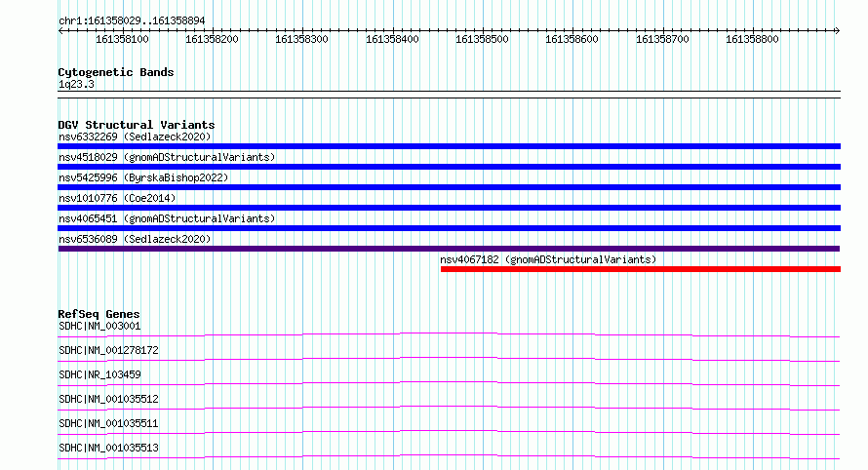Image resolution: width=868 pixels, height=470 pixels.
Task: Click the left arrowhead of the coordinate ruler
Action: click(60, 31)
